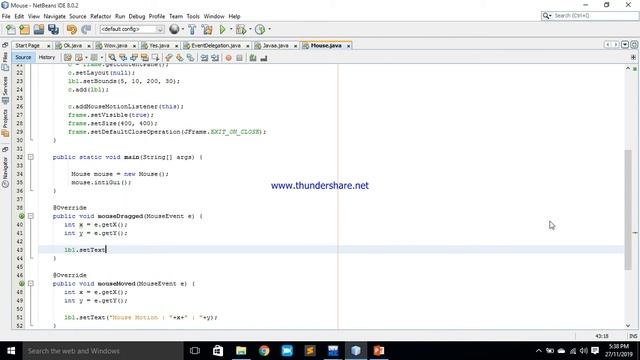
Task: Click the Open Project toolbar icon
Action: pos(39,29)
